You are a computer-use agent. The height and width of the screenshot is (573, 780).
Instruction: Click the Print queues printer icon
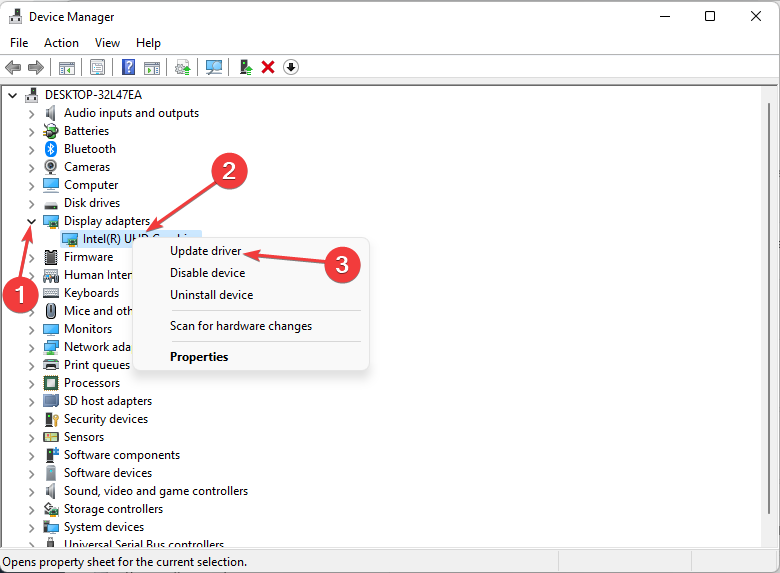tap(51, 365)
